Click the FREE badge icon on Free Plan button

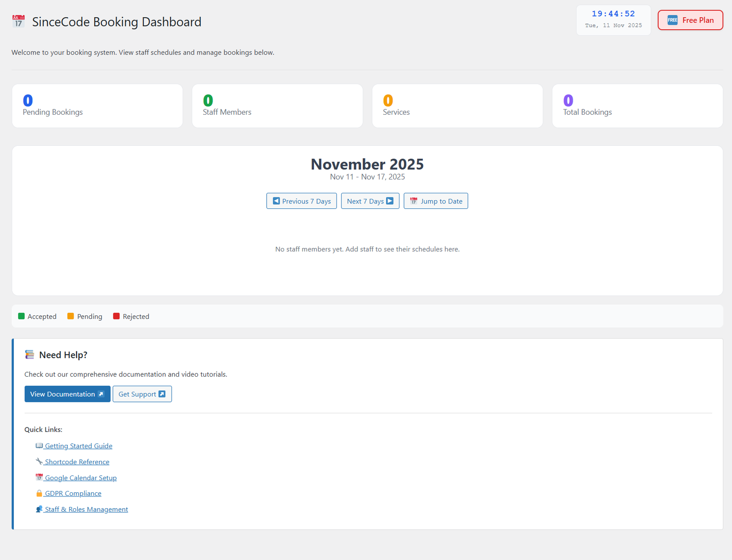point(673,20)
